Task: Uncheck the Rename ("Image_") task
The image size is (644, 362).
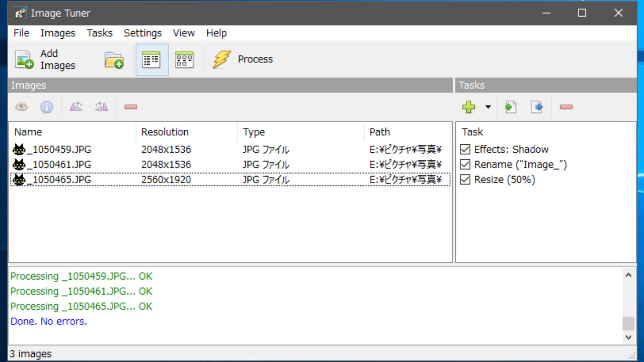Action: [465, 164]
